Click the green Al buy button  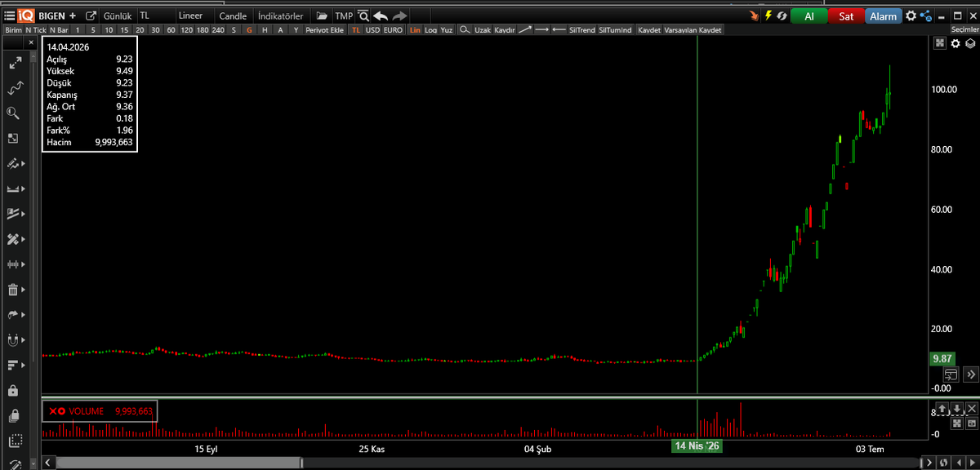click(808, 16)
